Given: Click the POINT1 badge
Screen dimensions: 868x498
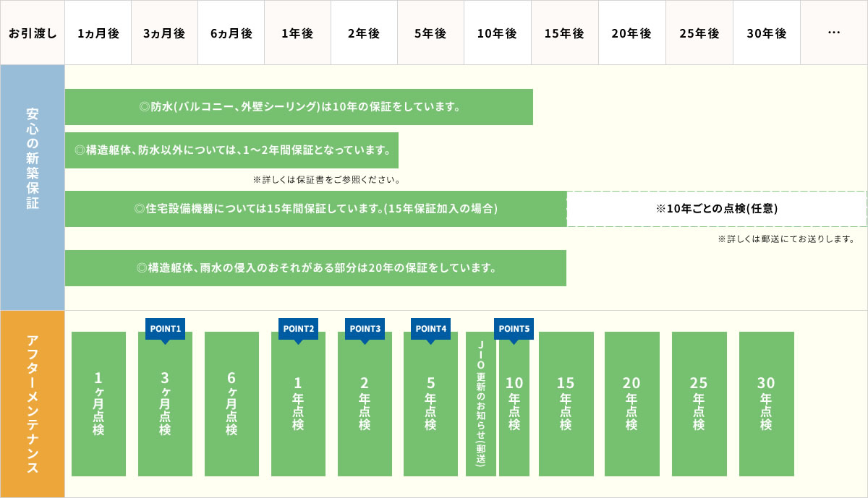Looking at the screenshot, I should (165, 329).
